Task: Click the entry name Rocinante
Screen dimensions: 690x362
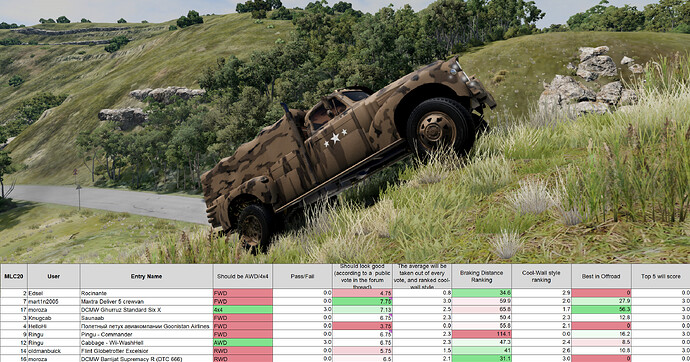Action: (146, 293)
